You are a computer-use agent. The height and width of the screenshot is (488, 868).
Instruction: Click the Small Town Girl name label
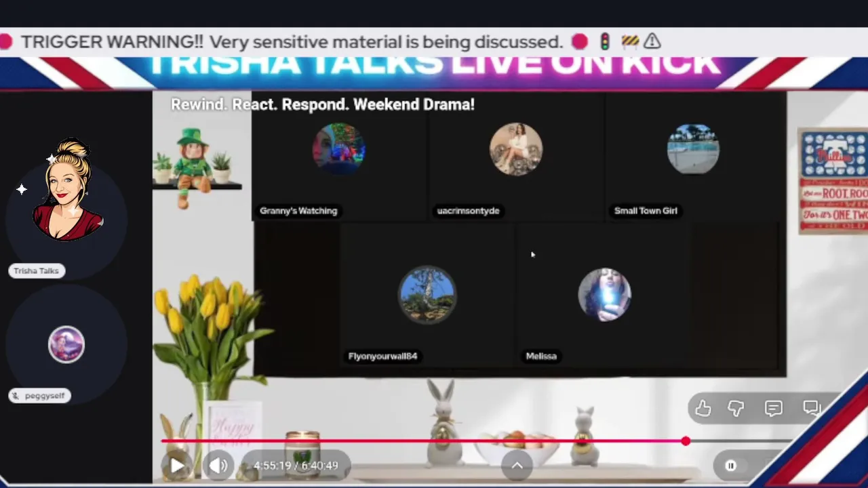646,211
